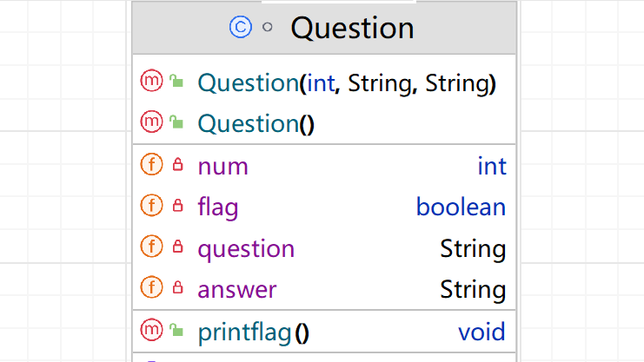The image size is (644, 362).
Task: Click the field icon next to flag
Action: [x=151, y=206]
